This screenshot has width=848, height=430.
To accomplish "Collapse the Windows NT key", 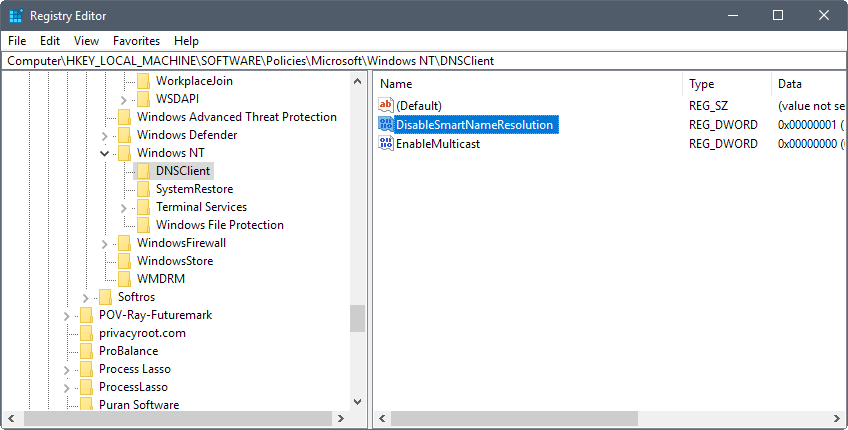I will [105, 154].
